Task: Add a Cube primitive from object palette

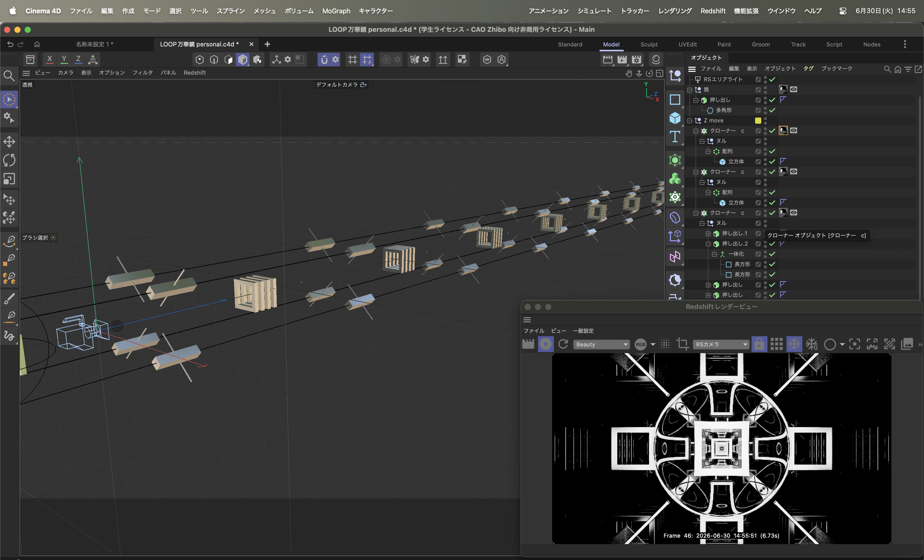Action: 675,118
